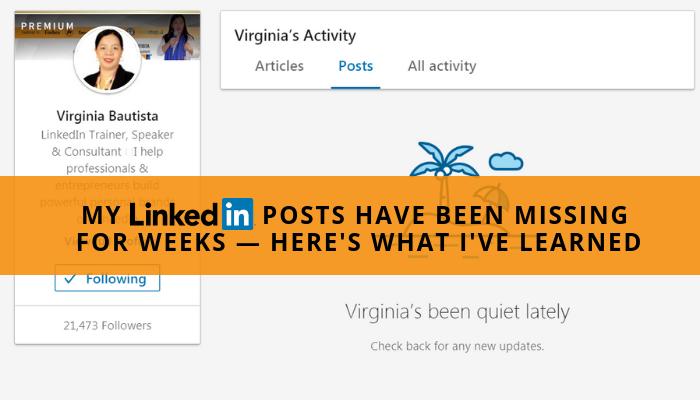Click the blue LinkedIn "in" logo
700x400 pixels.
click(x=238, y=214)
